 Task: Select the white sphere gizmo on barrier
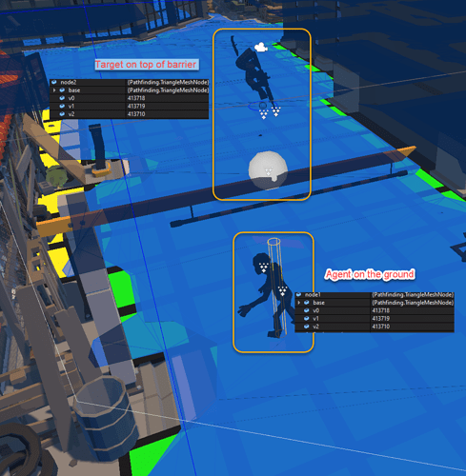pyautogui.click(x=268, y=170)
